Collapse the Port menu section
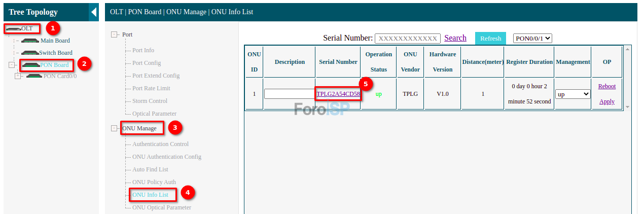The height and width of the screenshot is (214, 644). click(x=114, y=34)
